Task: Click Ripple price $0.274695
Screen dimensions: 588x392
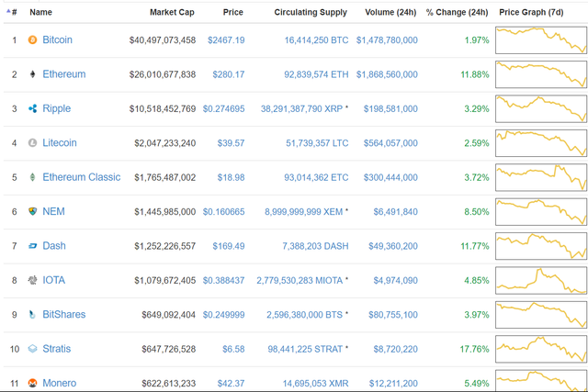Action: (x=224, y=109)
